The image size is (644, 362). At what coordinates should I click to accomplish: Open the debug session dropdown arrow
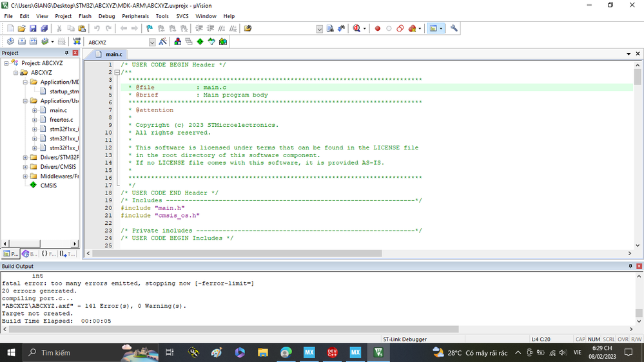click(x=364, y=29)
